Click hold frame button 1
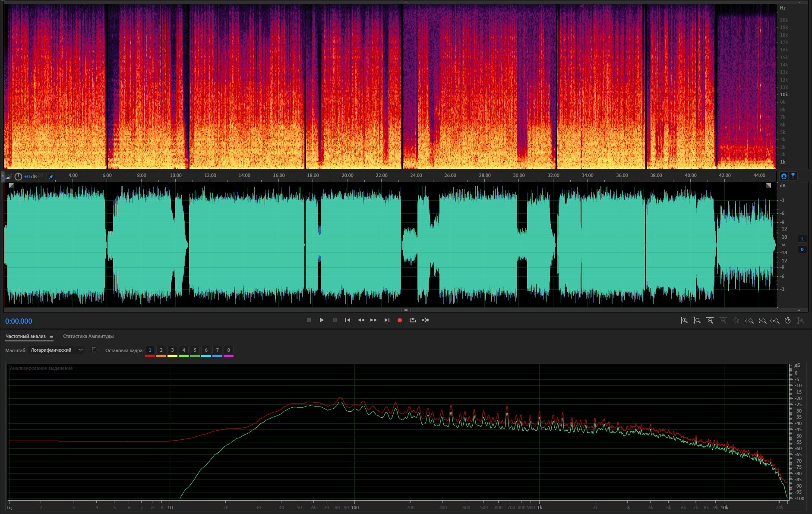The image size is (812, 514). pyautogui.click(x=150, y=350)
